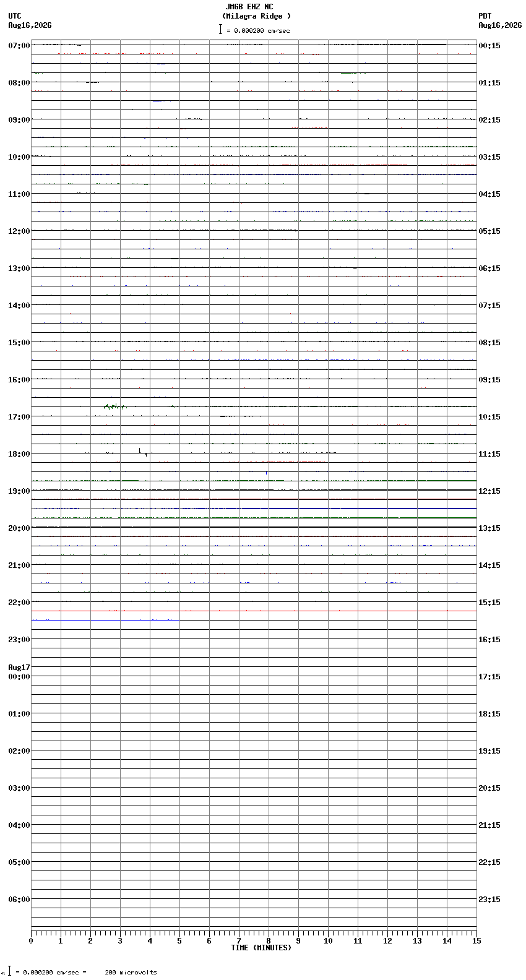Click the TIME (MINUTES) axis label
This screenshot has width=526, height=980.
(261, 948)
